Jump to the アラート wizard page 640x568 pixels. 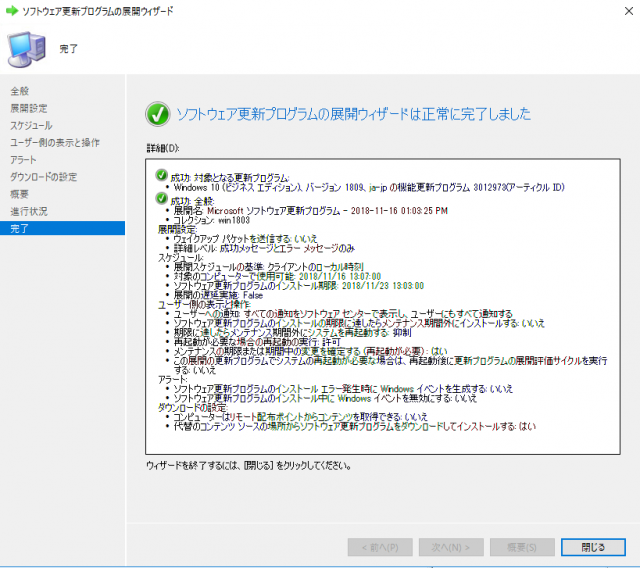pyautogui.click(x=24, y=159)
